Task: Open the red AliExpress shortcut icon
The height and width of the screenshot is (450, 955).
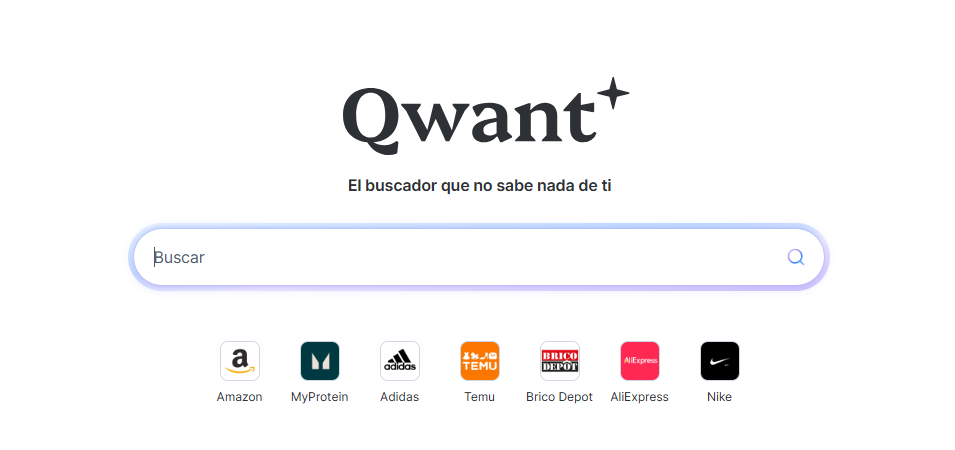Action: 640,360
